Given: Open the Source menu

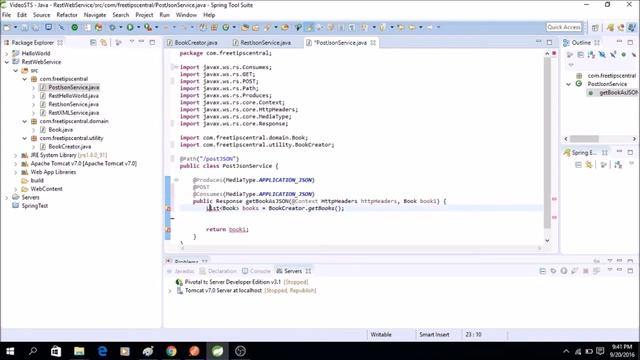Looking at the screenshot, I should (x=41, y=15).
